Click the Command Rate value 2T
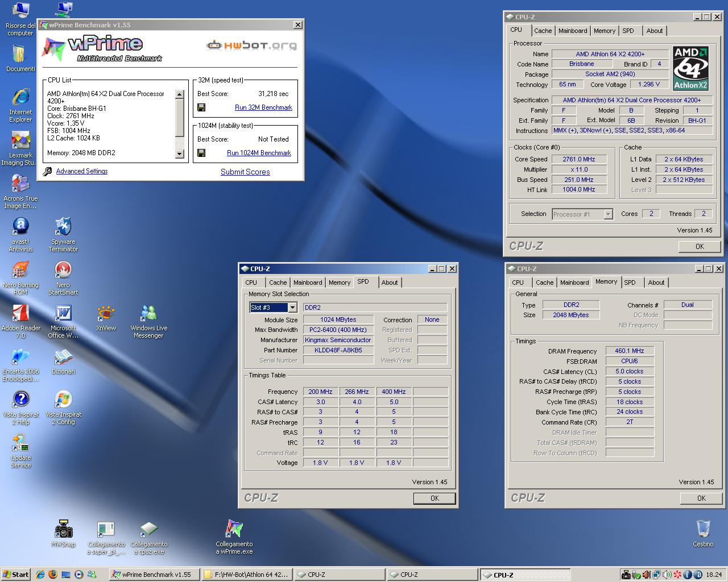Image resolution: width=728 pixels, height=582 pixels. (630, 422)
